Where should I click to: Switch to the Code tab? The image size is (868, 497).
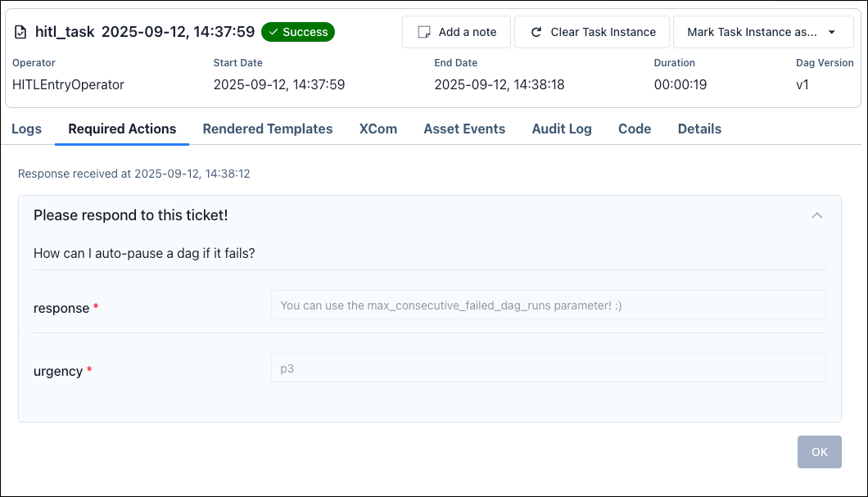click(x=635, y=129)
